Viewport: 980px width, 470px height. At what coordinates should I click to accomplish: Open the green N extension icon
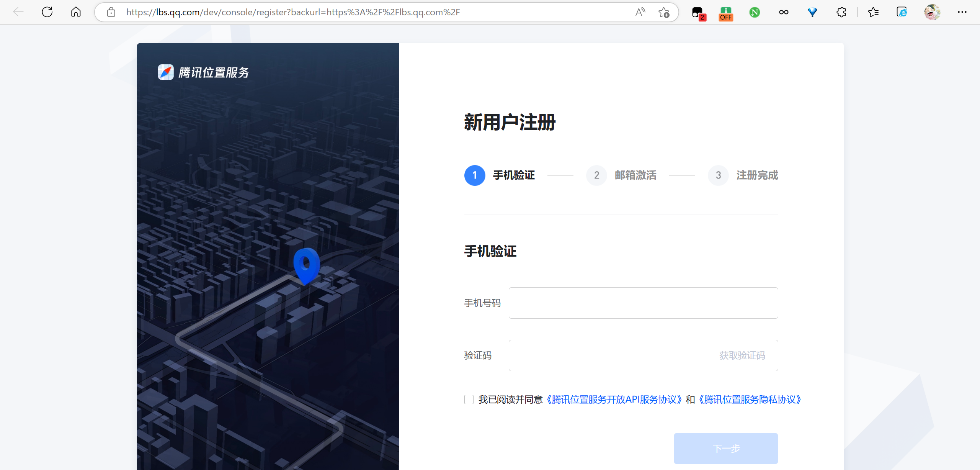point(754,12)
